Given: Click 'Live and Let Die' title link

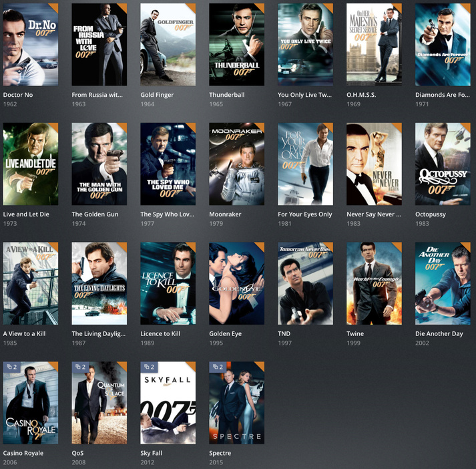Looking at the screenshot, I should click(26, 214).
